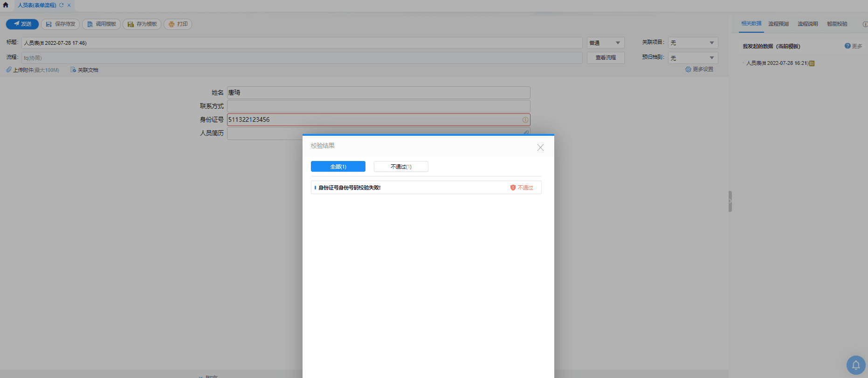868x378 pixels.
Task: Click the 姓名 input containing 唐琦
Action: click(379, 92)
